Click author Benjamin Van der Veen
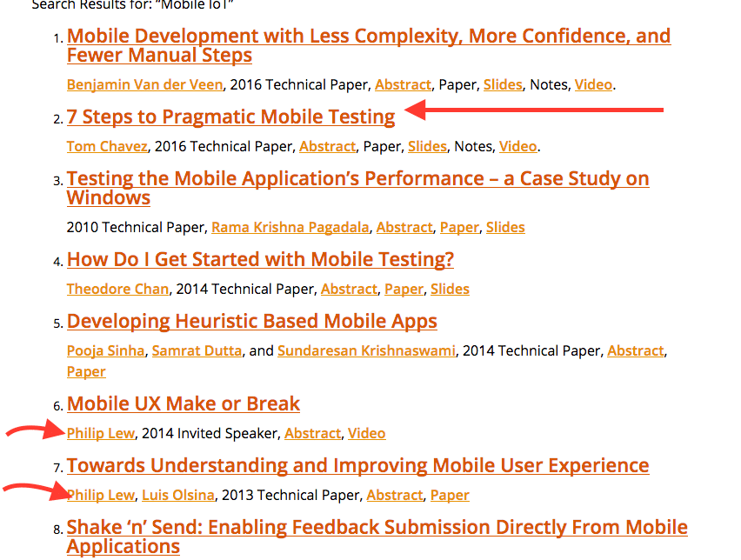 point(144,84)
